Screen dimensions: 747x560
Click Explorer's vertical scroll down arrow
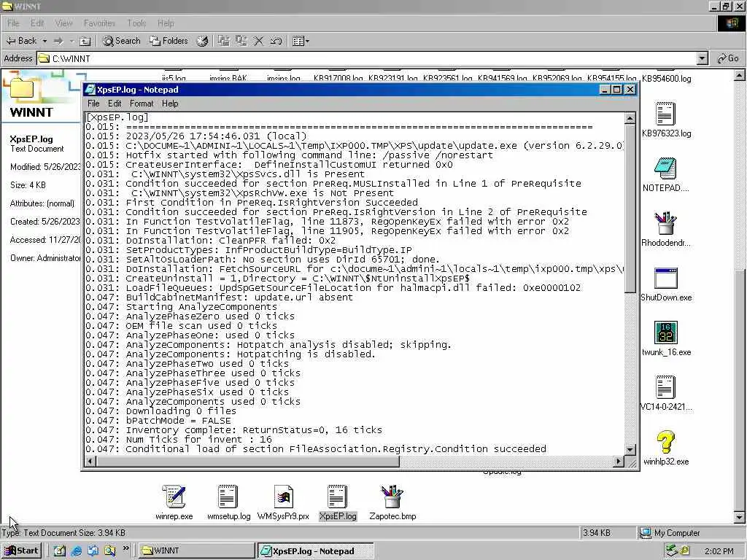point(739,517)
